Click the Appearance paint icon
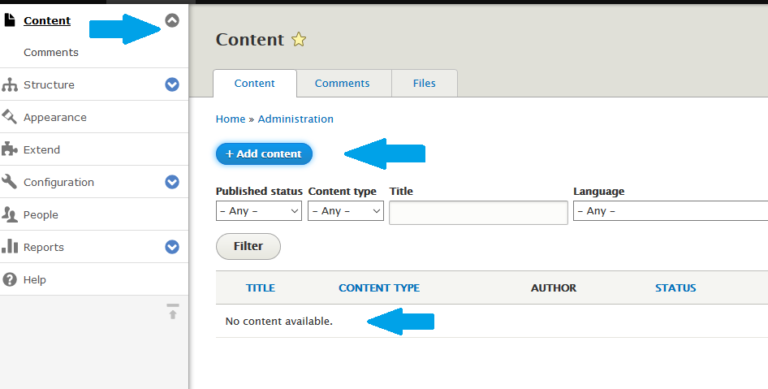Viewport: 768px width, 389px height. [9, 117]
